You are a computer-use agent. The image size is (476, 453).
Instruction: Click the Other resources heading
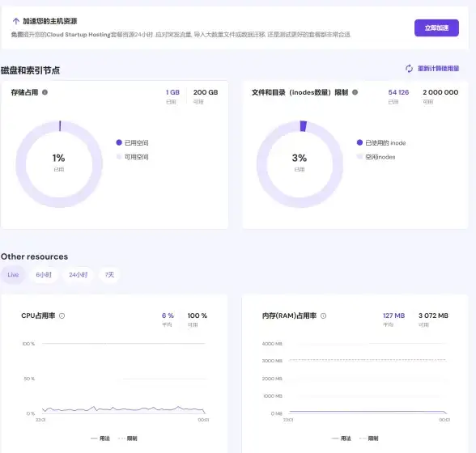(34, 256)
